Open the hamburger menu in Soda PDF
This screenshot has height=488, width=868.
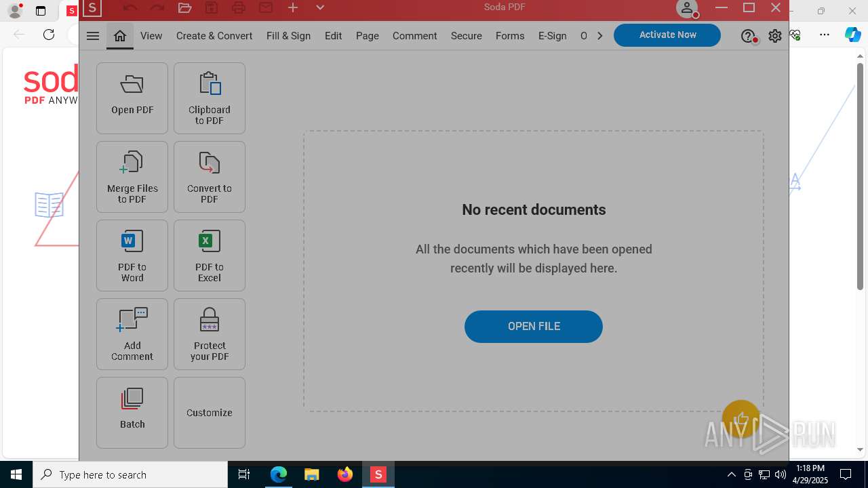tap(93, 36)
